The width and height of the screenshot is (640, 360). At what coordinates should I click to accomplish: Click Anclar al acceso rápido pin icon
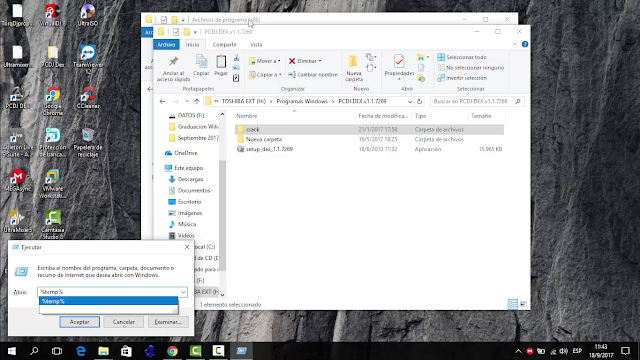tap(173, 62)
